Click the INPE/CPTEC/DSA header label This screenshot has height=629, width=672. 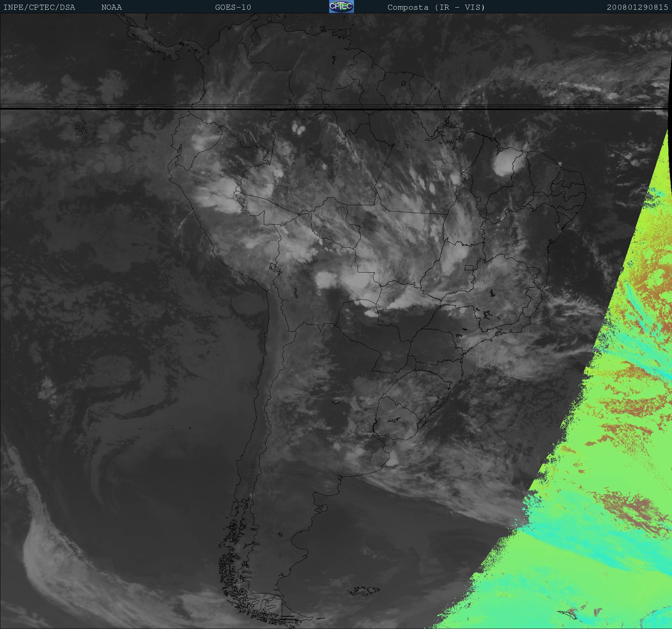tap(39, 8)
